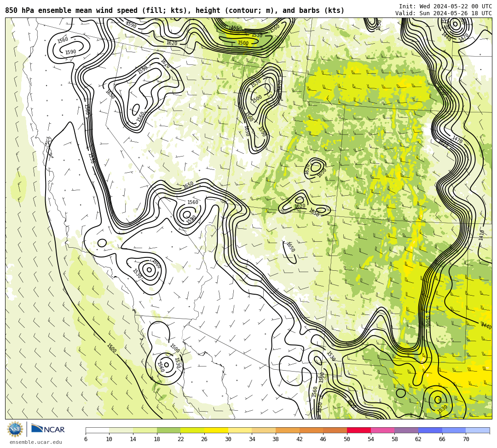The image size is (497, 448).
Task: Pick the orange 42-46 kts swatch
Action: (x=311, y=430)
